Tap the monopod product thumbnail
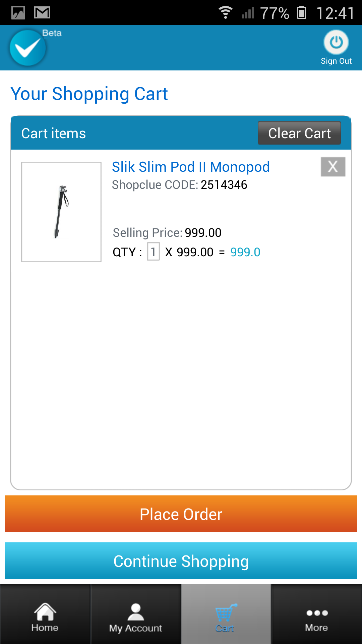Image resolution: width=362 pixels, height=644 pixels. click(61, 212)
